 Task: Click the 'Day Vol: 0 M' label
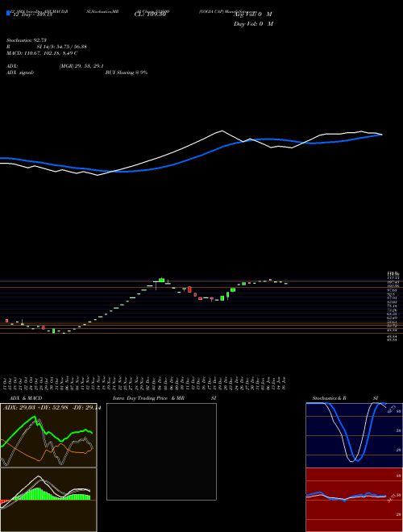(253, 24)
